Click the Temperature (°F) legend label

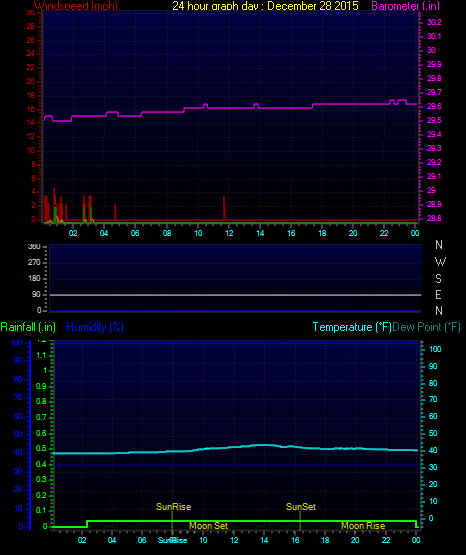[352, 327]
